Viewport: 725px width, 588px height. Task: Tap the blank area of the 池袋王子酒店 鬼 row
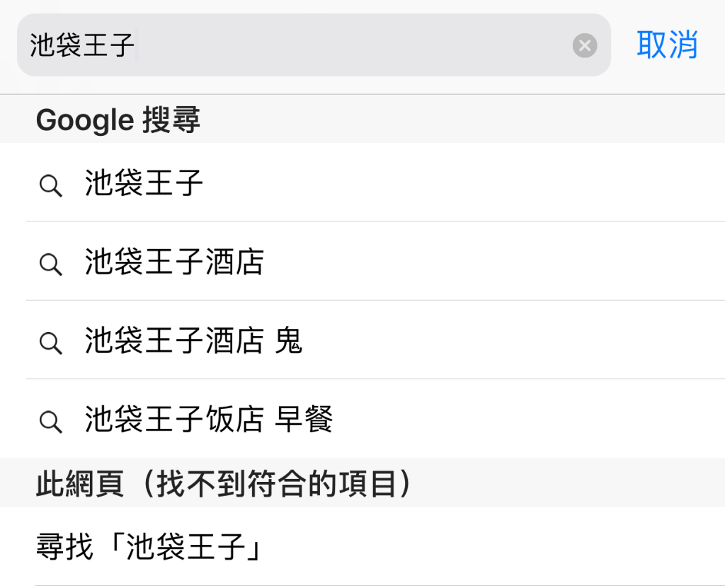point(513,340)
